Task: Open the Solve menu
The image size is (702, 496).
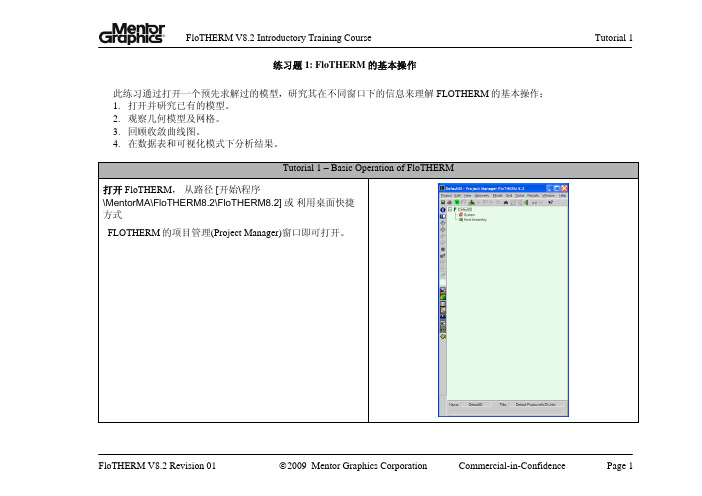Action: point(519,196)
